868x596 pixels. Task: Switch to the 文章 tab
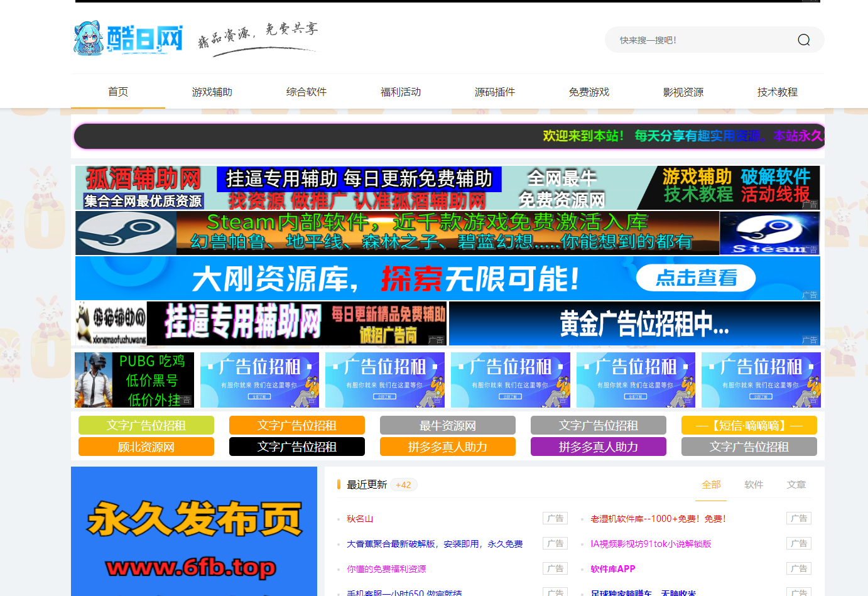(796, 485)
